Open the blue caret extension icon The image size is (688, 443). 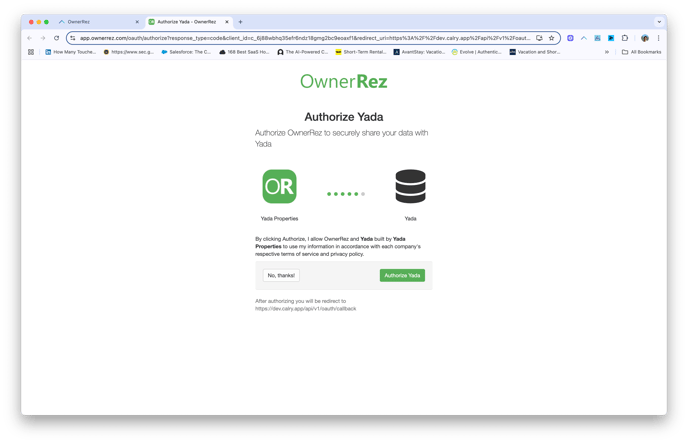point(584,38)
